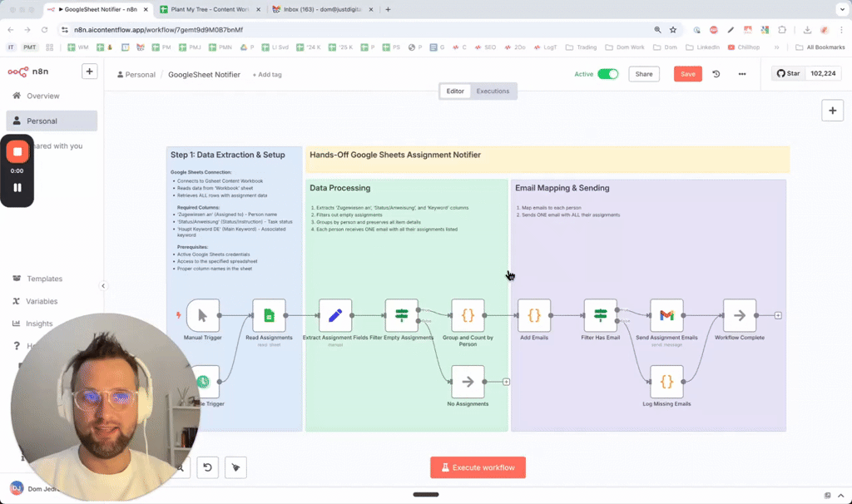Expand the bookmarks overflow chevron

pyautogui.click(x=776, y=47)
